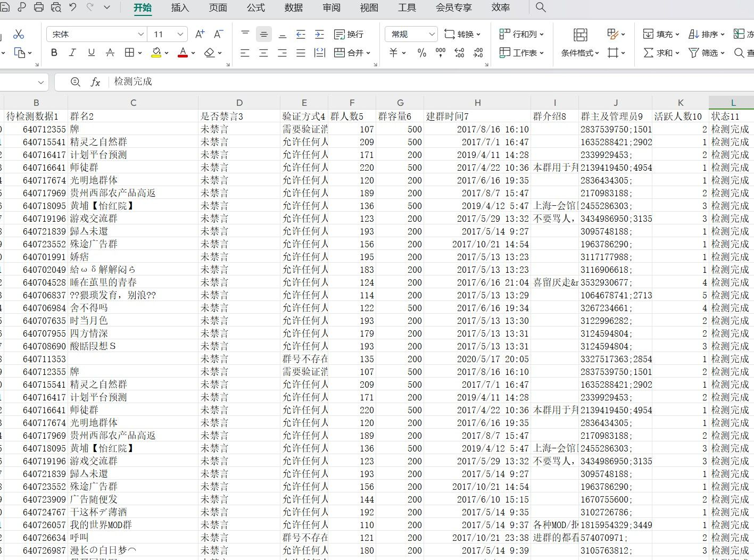This screenshot has width=754, height=560.
Task: Click the Undo arrow icon
Action: click(x=73, y=7)
